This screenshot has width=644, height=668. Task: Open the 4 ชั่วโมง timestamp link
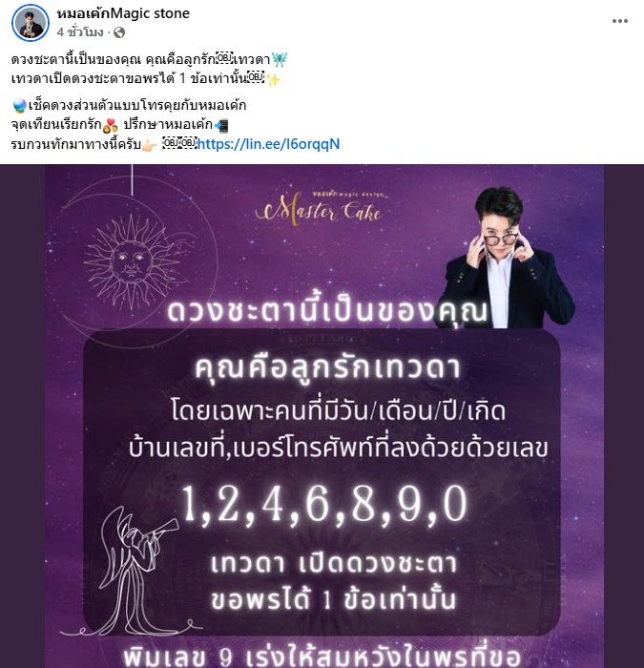click(x=80, y=32)
